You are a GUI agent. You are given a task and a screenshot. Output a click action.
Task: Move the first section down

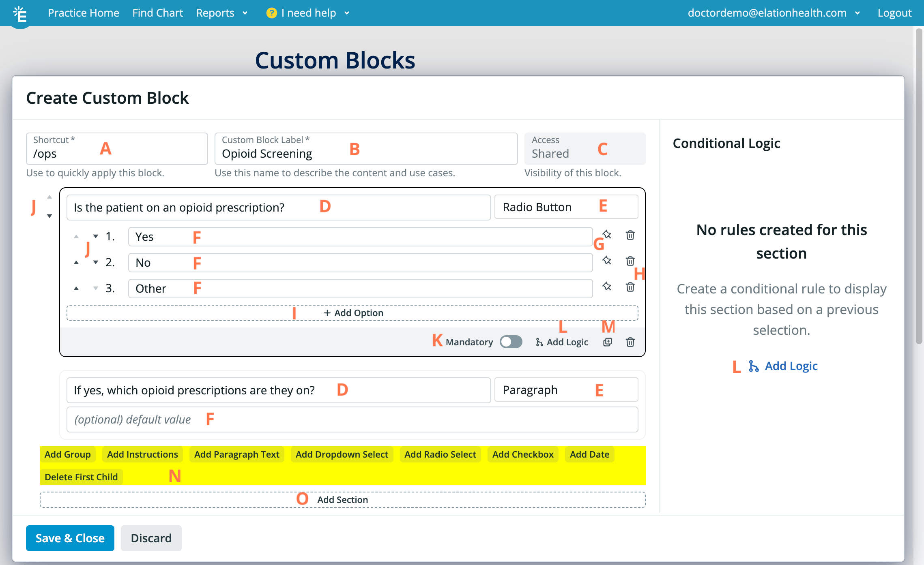pos(49,216)
